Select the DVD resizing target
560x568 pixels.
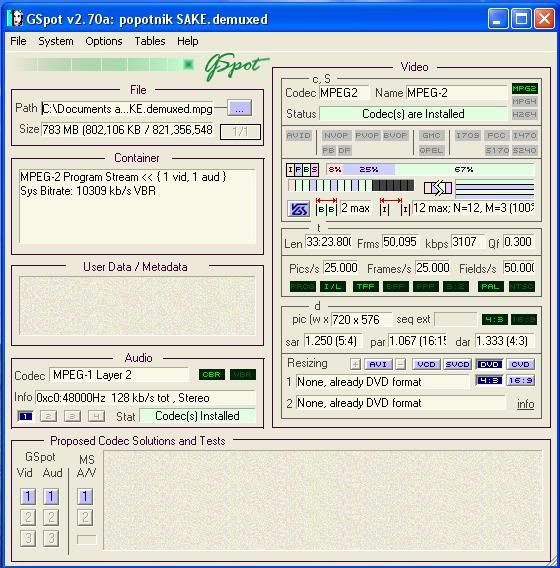tap(489, 364)
